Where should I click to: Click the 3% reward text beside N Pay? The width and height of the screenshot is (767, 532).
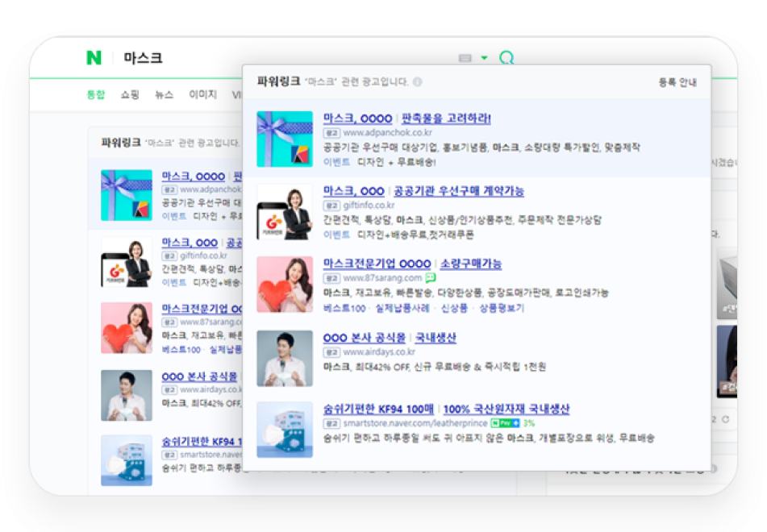pyautogui.click(x=529, y=423)
